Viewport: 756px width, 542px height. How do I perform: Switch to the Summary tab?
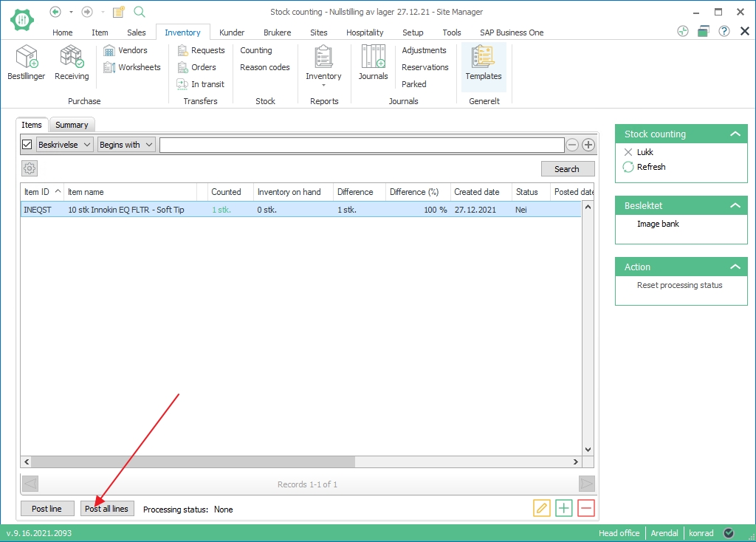point(72,125)
